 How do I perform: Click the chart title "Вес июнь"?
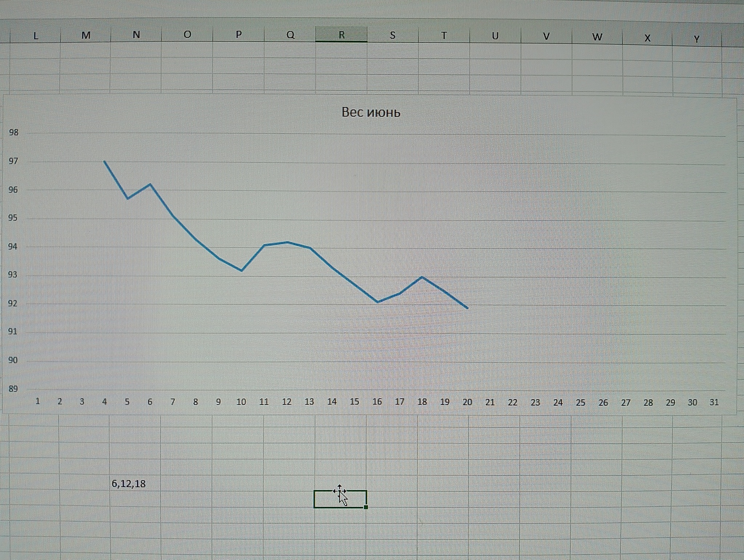371,112
